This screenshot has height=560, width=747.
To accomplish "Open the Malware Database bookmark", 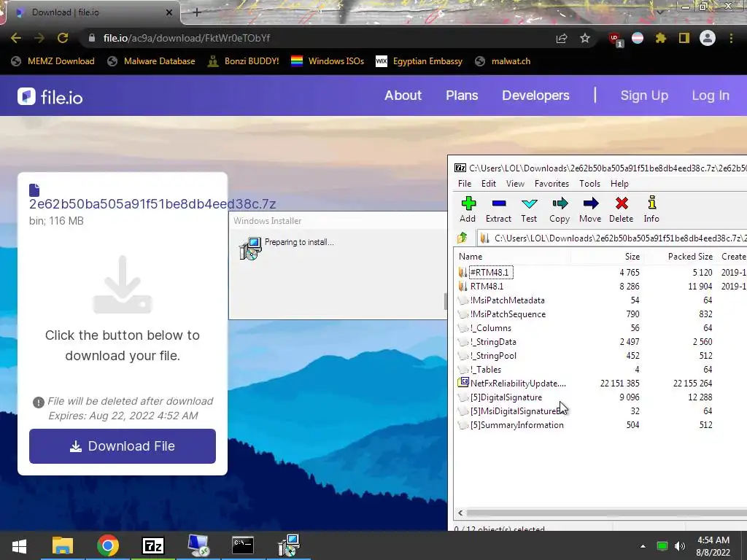I will pyautogui.click(x=152, y=61).
